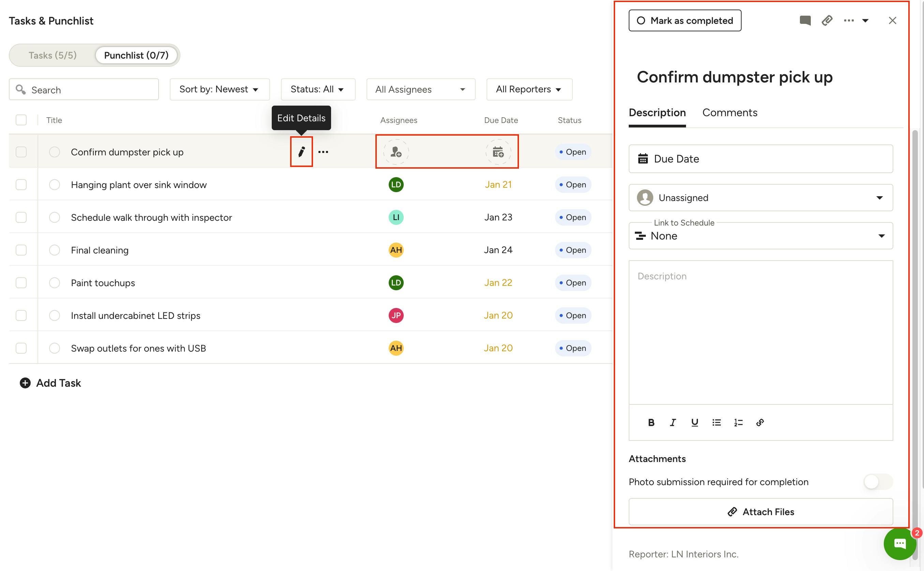Open the Swap outlets for ones with USB task
The width and height of the screenshot is (924, 571).
pos(138,348)
